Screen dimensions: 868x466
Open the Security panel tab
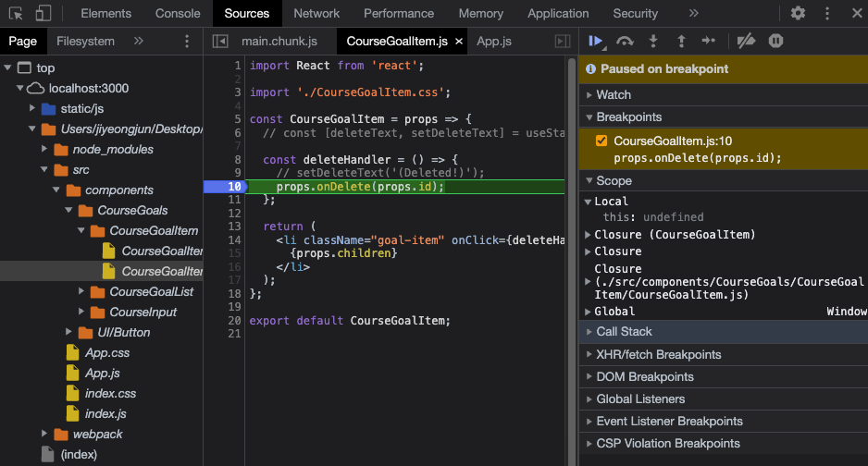coord(635,13)
